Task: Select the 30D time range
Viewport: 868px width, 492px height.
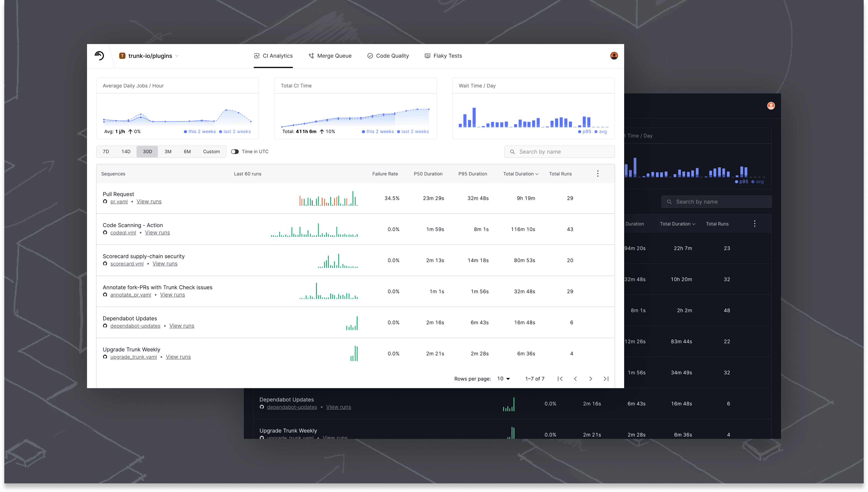Action: pyautogui.click(x=147, y=152)
